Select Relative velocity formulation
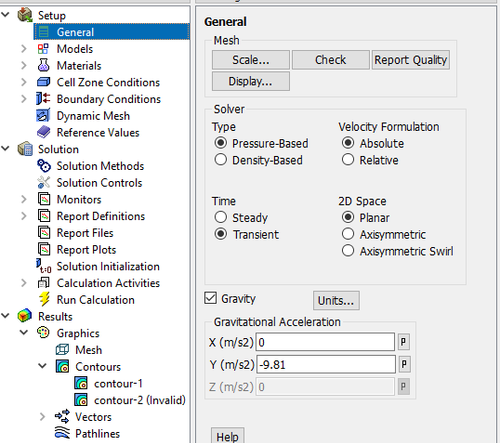The height and width of the screenshot is (443, 500). click(348, 160)
